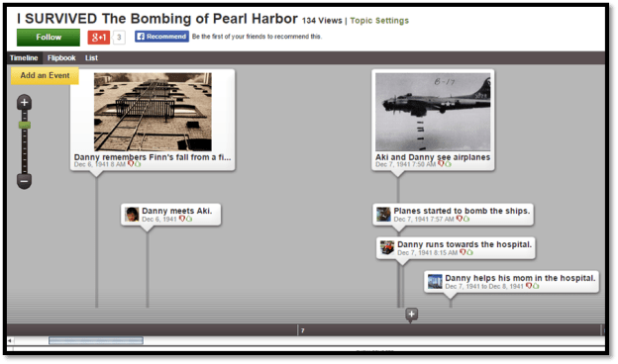Click thumbs up on Planes started to bomb
The width and height of the screenshot is (618, 364).
pyautogui.click(x=466, y=219)
